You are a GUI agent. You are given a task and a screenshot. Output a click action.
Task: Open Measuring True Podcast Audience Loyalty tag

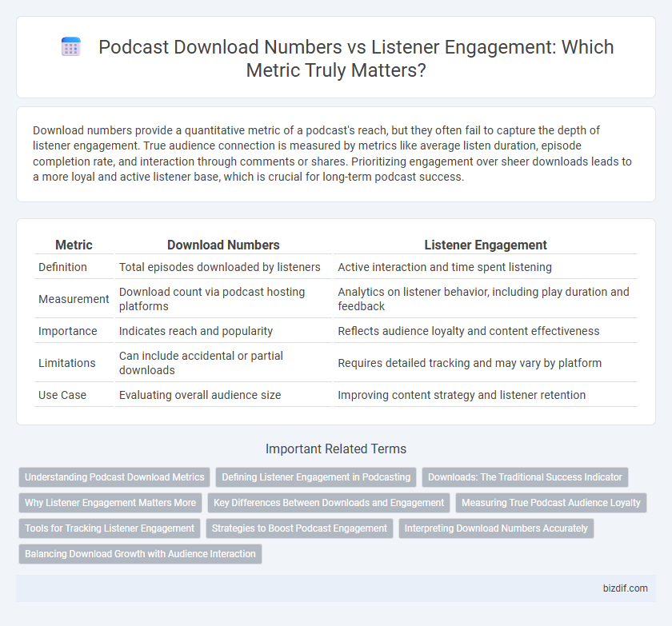coord(551,503)
